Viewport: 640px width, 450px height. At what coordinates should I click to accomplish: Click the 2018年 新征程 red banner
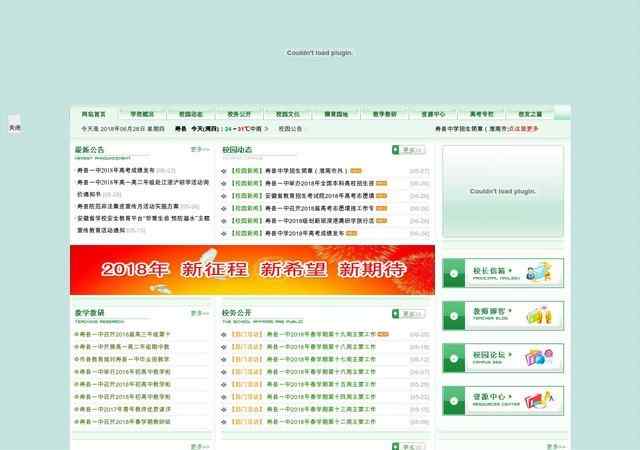(x=252, y=269)
